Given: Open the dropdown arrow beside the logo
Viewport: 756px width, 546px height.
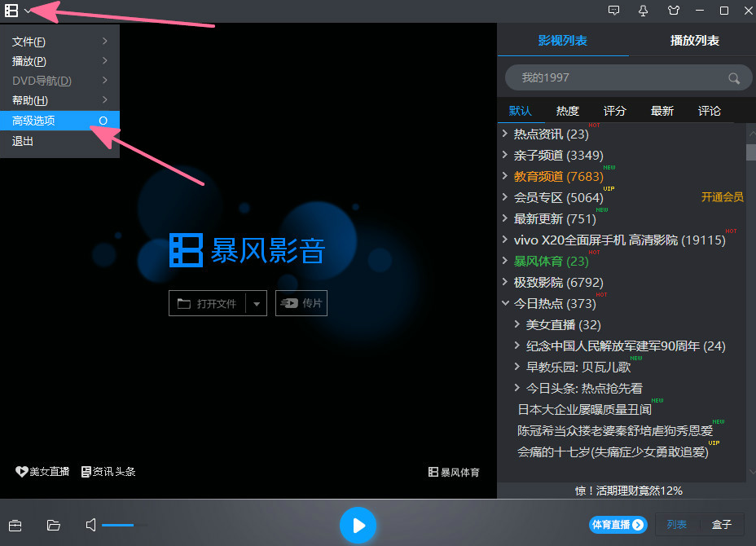Looking at the screenshot, I should 28,11.
